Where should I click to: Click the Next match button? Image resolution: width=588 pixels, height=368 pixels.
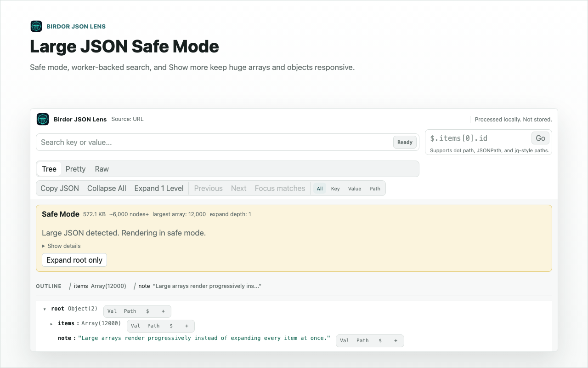tap(238, 188)
